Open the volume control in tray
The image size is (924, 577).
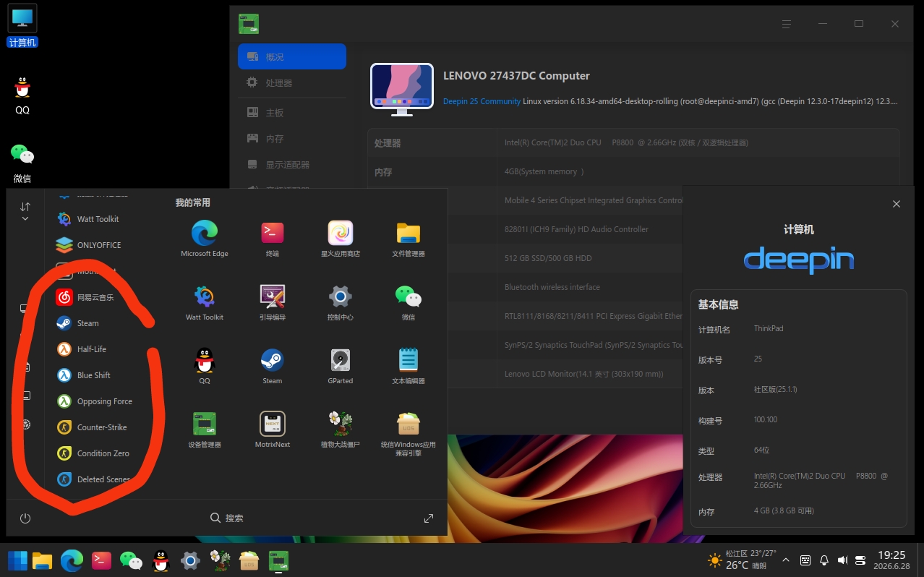click(x=842, y=560)
